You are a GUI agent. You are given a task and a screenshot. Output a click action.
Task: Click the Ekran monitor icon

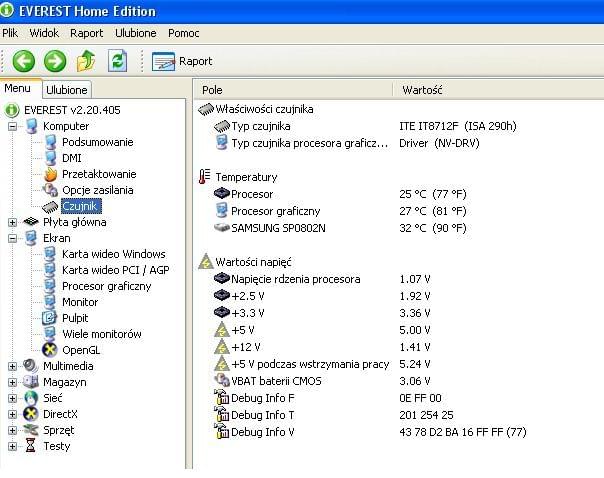[x=32, y=238]
